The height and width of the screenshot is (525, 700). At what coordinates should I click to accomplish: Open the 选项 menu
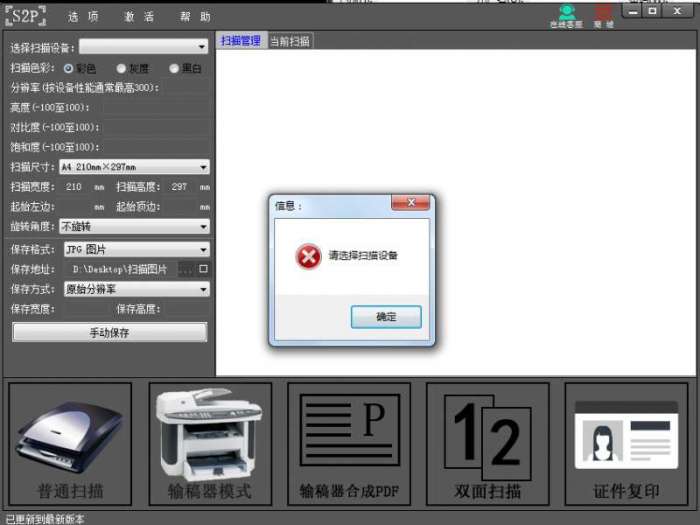click(83, 17)
